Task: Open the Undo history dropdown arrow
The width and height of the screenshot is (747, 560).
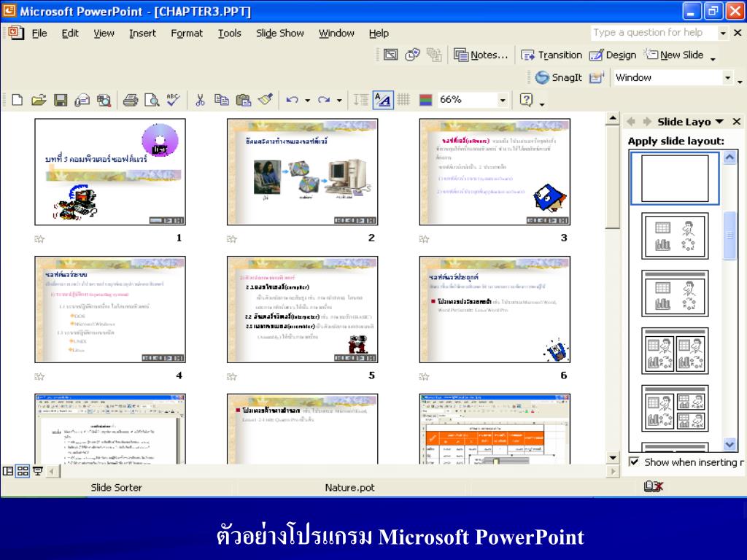Action: [x=307, y=100]
